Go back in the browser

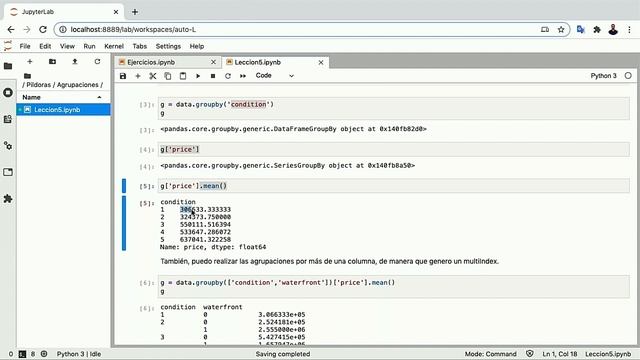coord(11,29)
